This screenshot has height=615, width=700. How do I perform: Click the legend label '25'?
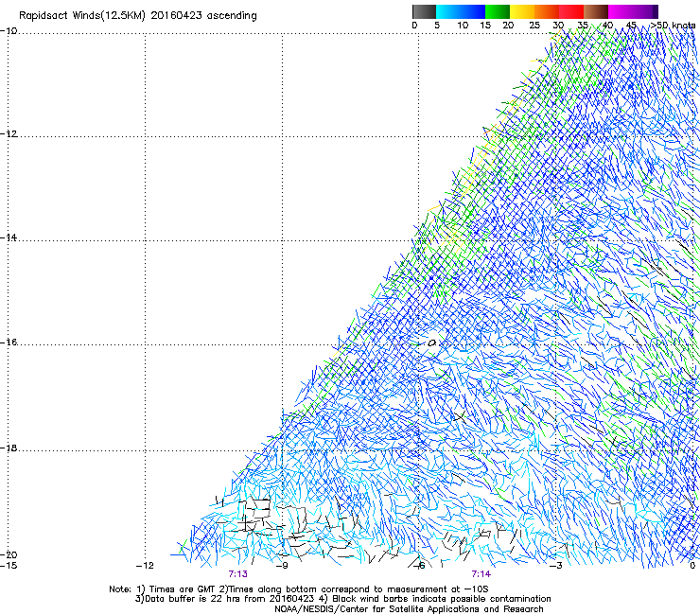pos(534,26)
